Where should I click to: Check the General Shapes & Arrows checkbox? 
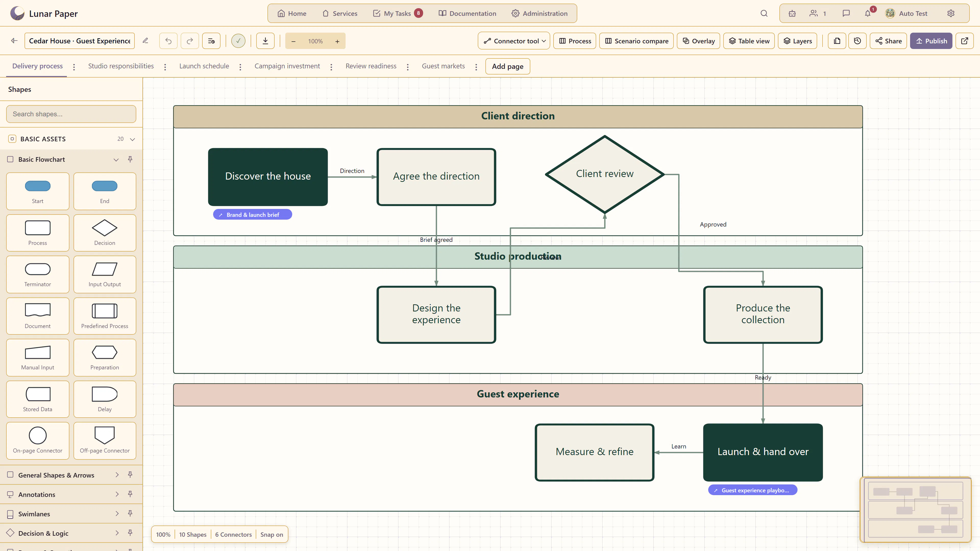[10, 474]
